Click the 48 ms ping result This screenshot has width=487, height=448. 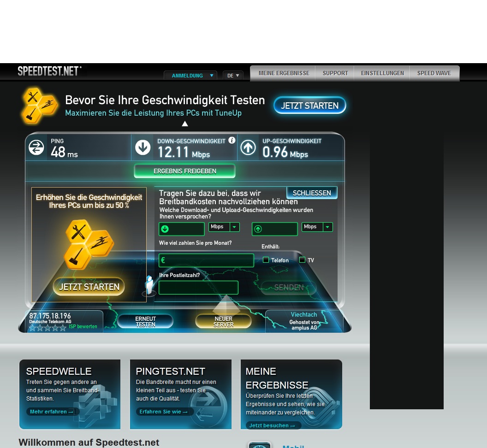coord(64,152)
